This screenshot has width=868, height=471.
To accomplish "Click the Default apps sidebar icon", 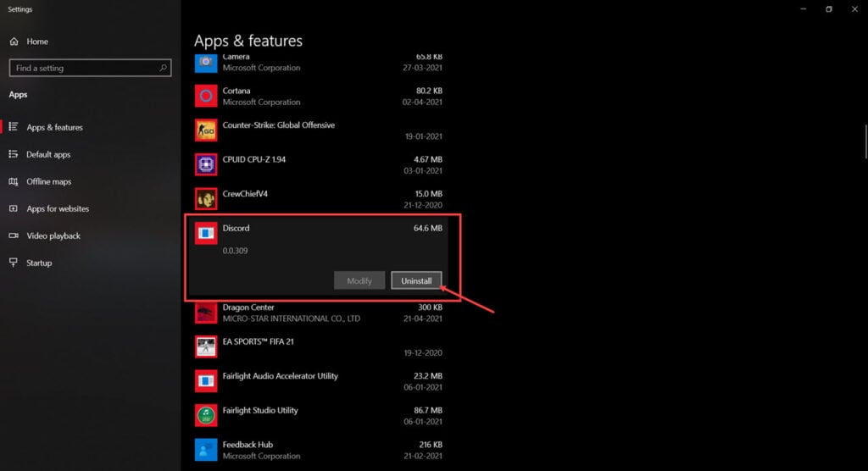I will (14, 154).
